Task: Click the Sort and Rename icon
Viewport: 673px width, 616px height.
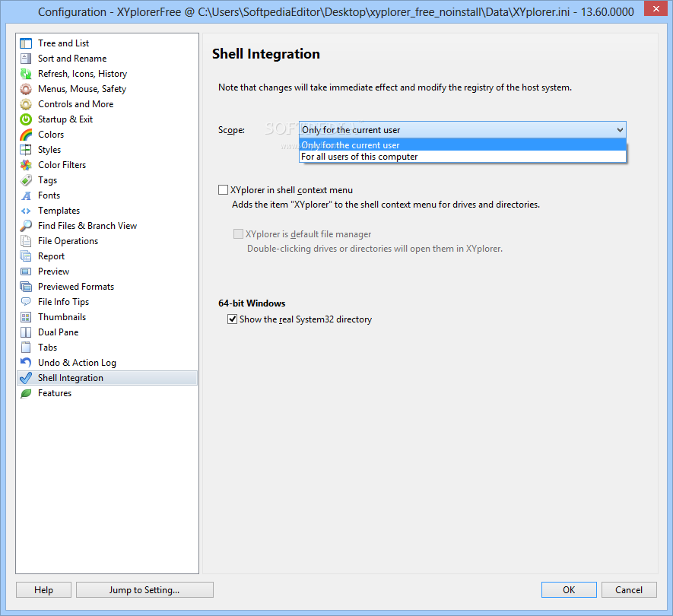Action: tap(26, 59)
